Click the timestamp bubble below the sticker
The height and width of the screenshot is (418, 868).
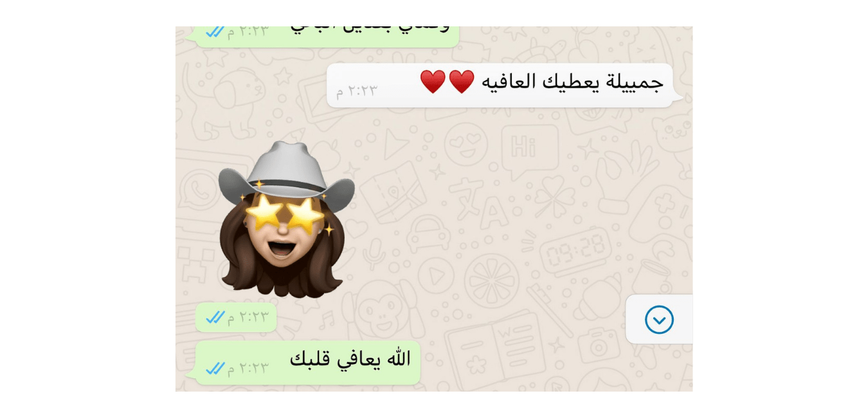236,318
